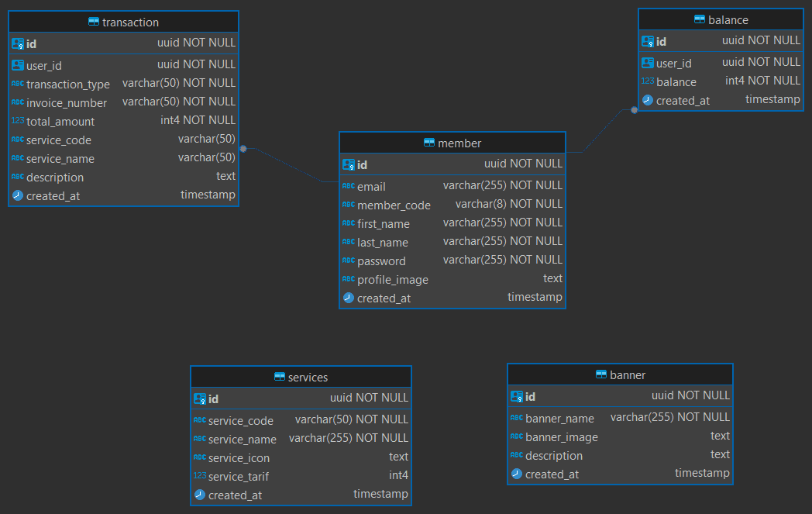Select the service_code column in services table
This screenshot has width=812, height=514.
click(240, 421)
